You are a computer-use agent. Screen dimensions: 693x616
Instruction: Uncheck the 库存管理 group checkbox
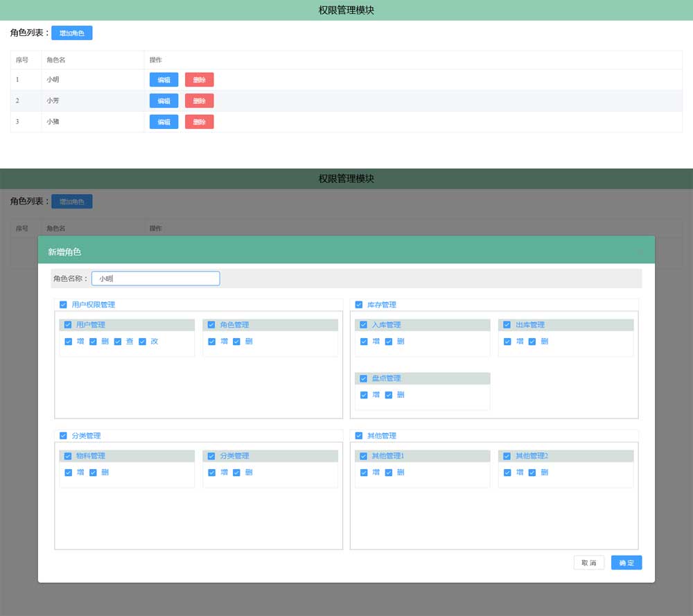[x=359, y=304]
